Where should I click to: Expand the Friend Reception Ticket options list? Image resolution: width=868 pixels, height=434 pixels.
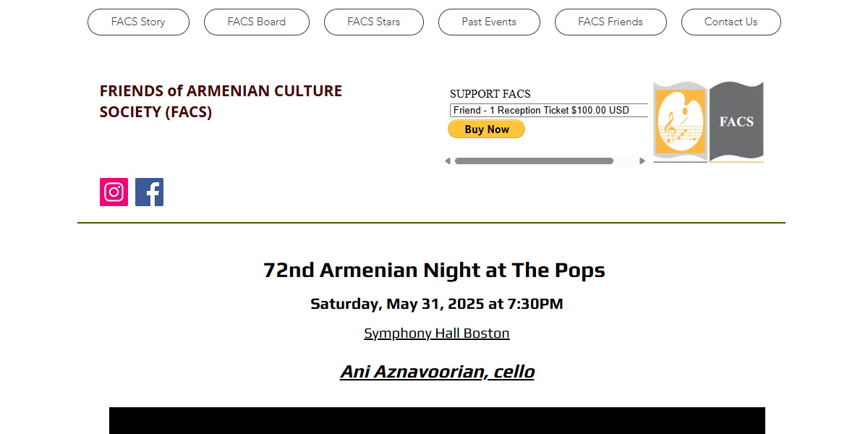click(x=548, y=110)
